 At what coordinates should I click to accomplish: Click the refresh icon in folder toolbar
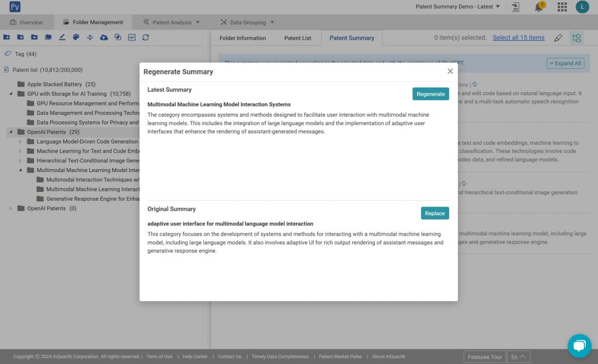145,37
